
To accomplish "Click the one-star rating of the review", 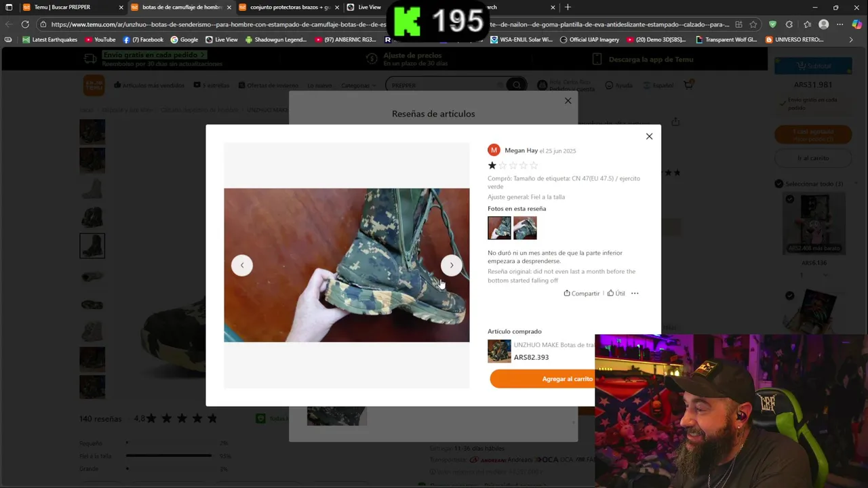I will (x=492, y=165).
